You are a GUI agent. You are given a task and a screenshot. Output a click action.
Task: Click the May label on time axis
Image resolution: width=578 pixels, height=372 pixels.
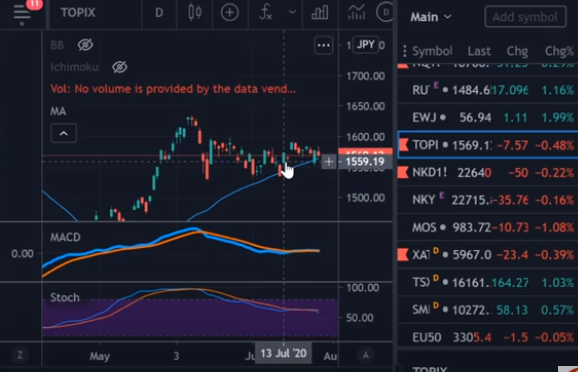100,357
